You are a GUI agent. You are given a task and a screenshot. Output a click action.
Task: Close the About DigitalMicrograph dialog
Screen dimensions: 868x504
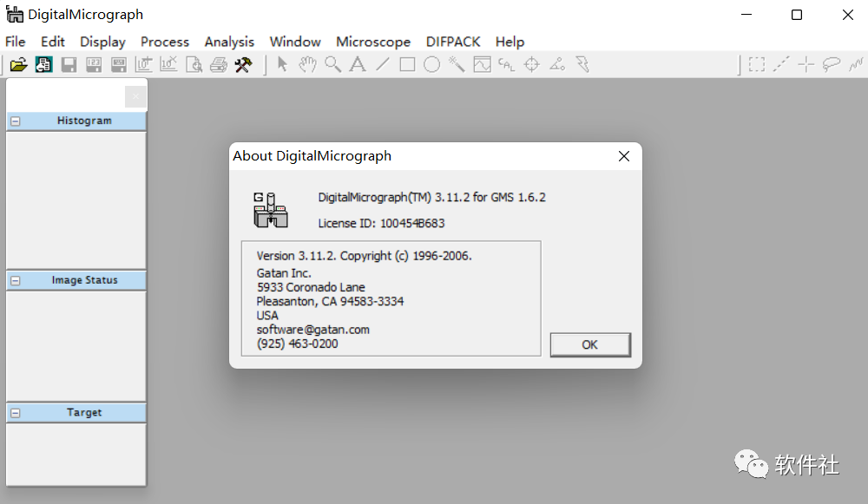624,156
